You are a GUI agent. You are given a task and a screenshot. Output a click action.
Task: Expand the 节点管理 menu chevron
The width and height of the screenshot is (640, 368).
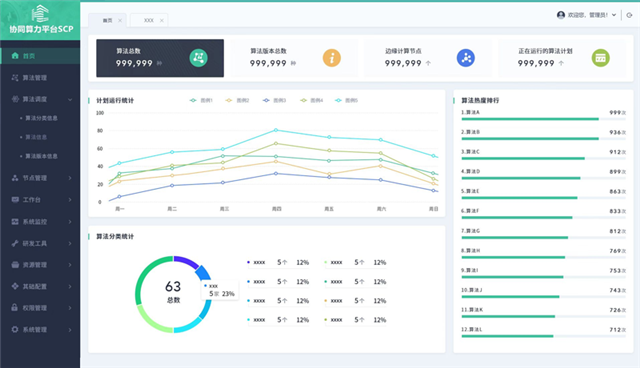(x=70, y=178)
